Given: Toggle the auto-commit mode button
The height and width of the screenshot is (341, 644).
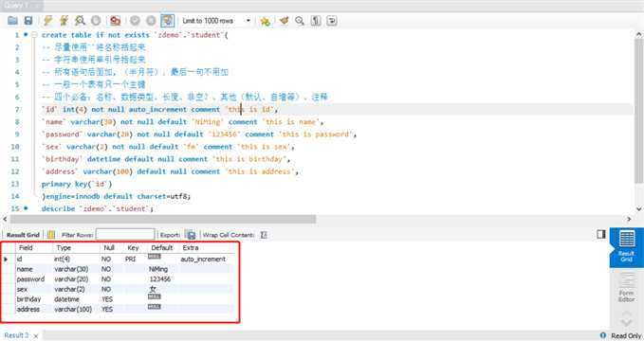Looking at the screenshot, I should (x=167, y=21).
